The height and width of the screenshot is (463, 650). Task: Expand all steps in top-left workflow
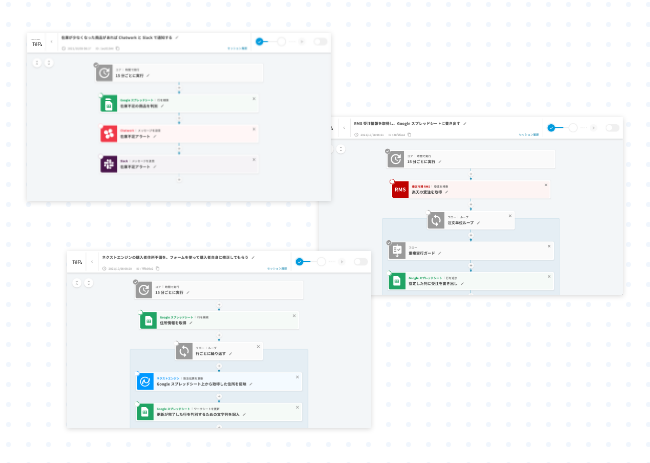pyautogui.click(x=37, y=62)
